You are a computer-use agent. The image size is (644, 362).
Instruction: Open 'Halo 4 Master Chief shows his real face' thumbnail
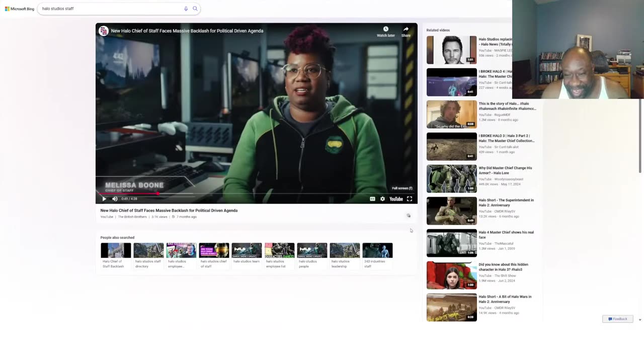(451, 243)
